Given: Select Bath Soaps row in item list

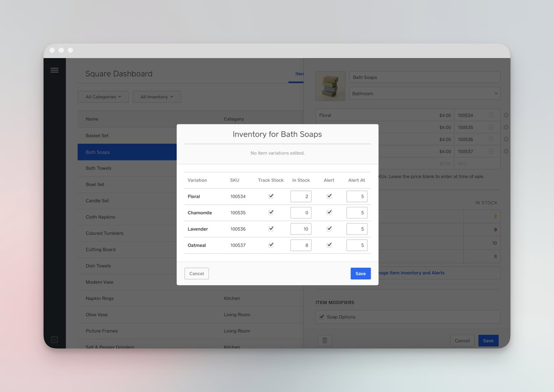Looking at the screenshot, I should (127, 152).
